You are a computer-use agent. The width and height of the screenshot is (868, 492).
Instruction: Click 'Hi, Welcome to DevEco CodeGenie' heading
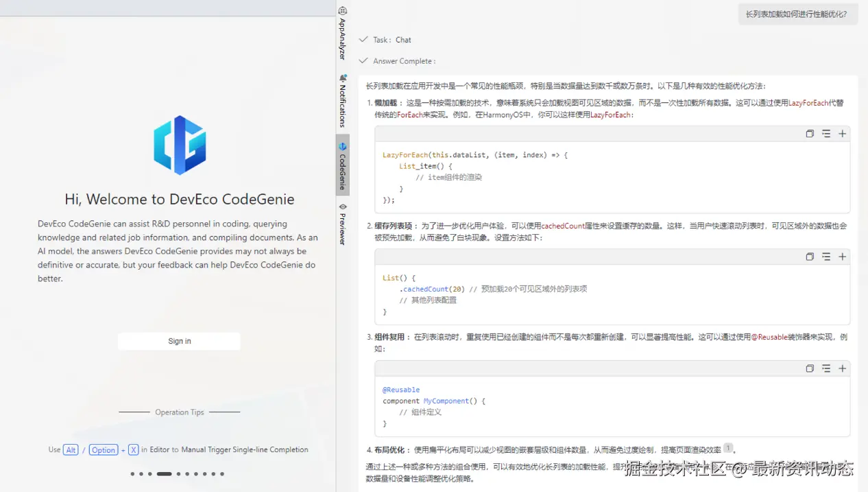click(x=180, y=200)
